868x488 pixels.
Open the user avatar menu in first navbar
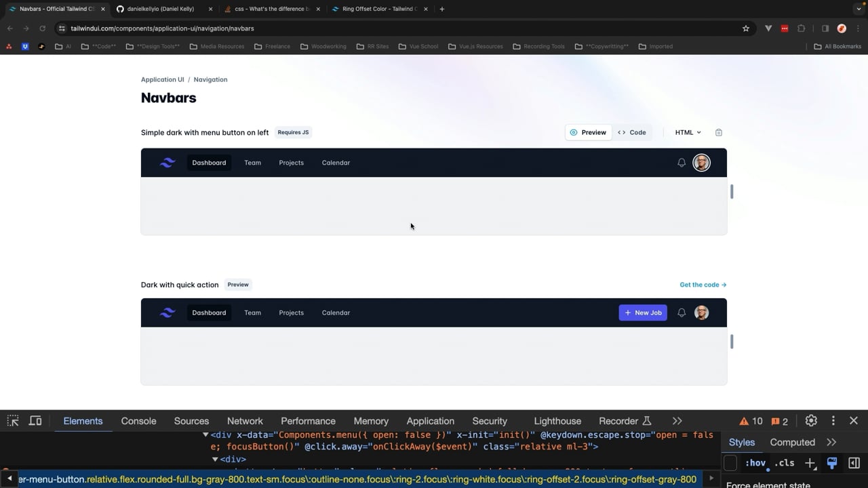[x=701, y=163]
